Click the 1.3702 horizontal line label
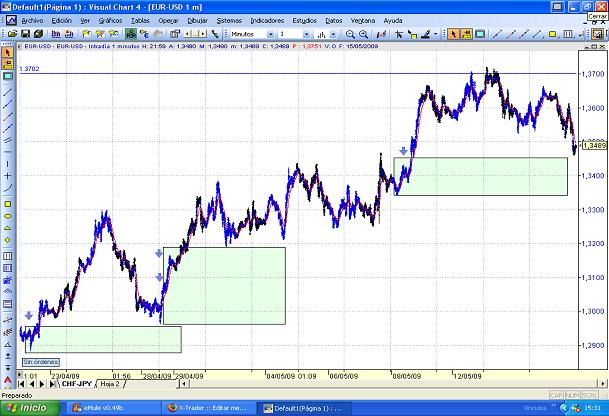The width and height of the screenshot is (609, 416). pos(29,69)
